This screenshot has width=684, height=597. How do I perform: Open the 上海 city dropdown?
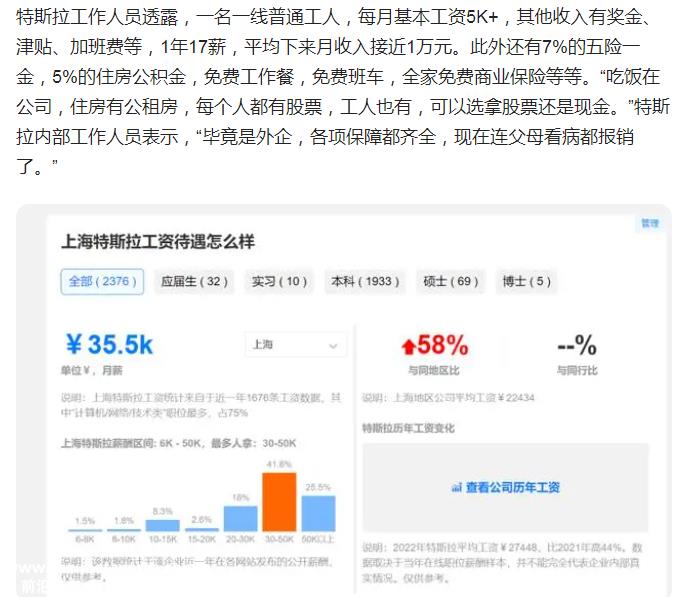coord(296,345)
